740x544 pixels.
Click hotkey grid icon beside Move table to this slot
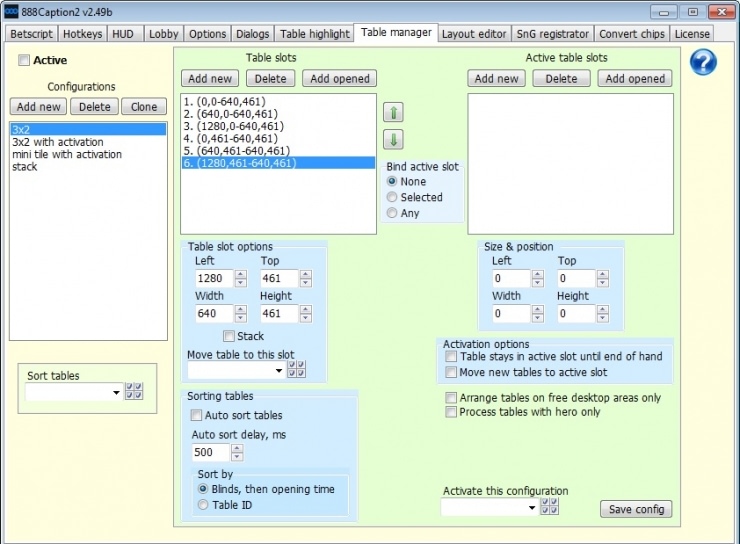point(296,369)
